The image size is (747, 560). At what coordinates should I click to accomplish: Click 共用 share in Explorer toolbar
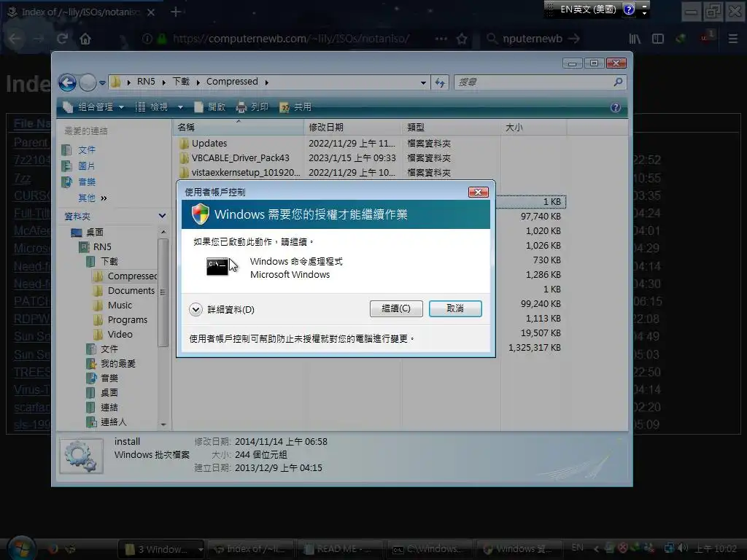pos(296,107)
